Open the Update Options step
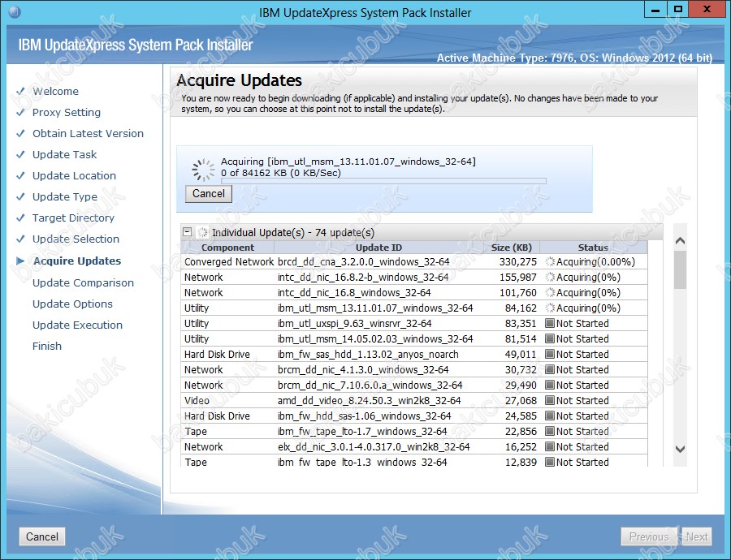731x560 pixels. click(x=72, y=304)
